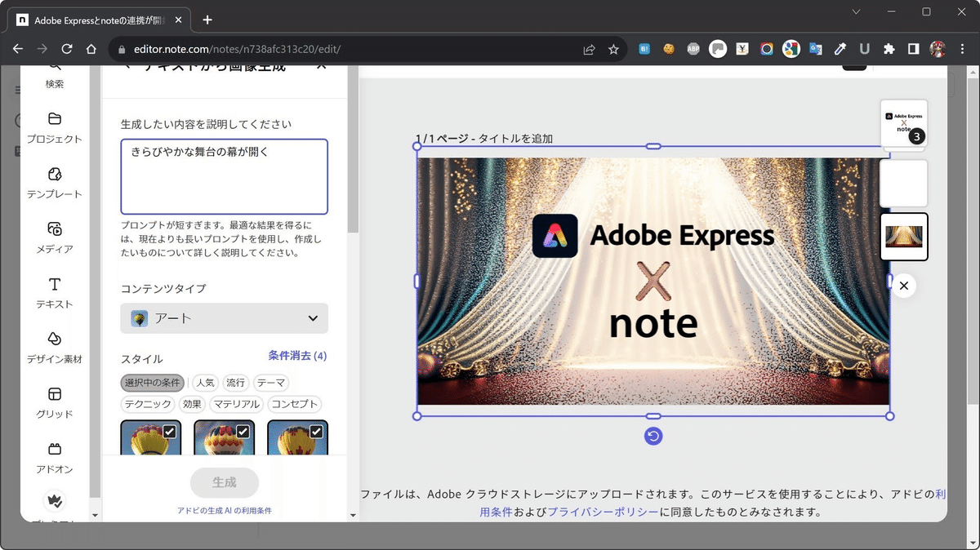Toggle the Chrome side panel

coord(913,49)
